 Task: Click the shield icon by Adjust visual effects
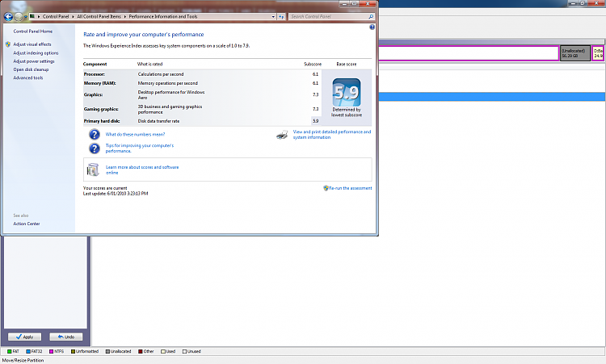pos(8,44)
